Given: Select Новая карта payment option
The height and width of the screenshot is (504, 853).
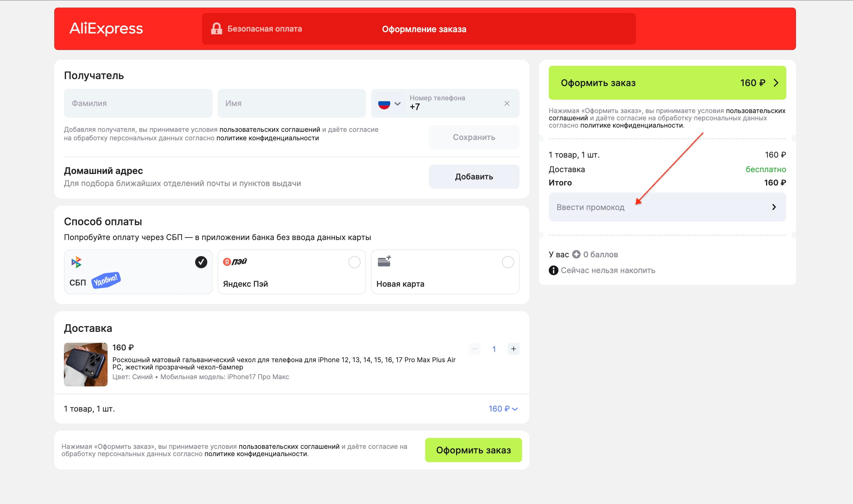Looking at the screenshot, I should point(508,262).
